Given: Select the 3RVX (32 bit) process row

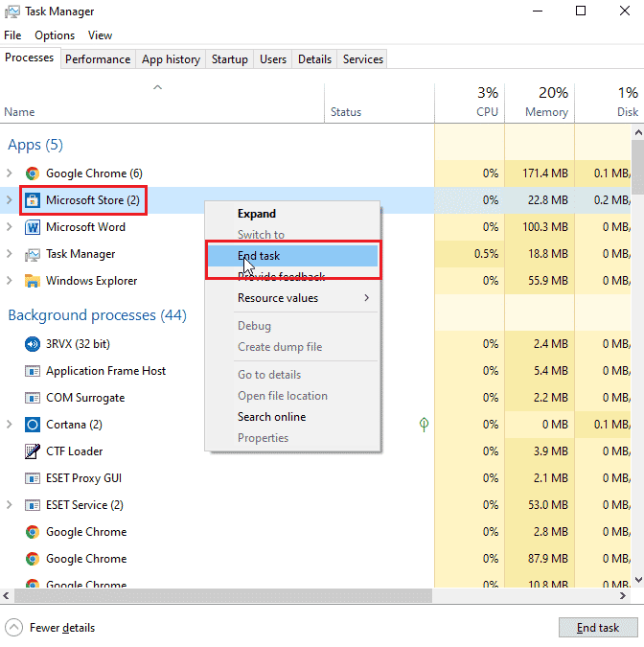Looking at the screenshot, I should click(x=315, y=344).
